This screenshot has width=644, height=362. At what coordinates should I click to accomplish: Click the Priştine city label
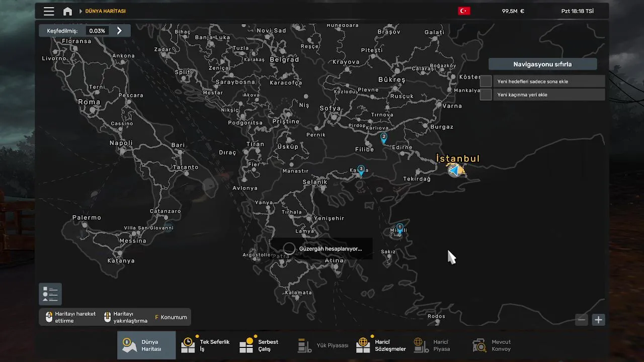[285, 122]
